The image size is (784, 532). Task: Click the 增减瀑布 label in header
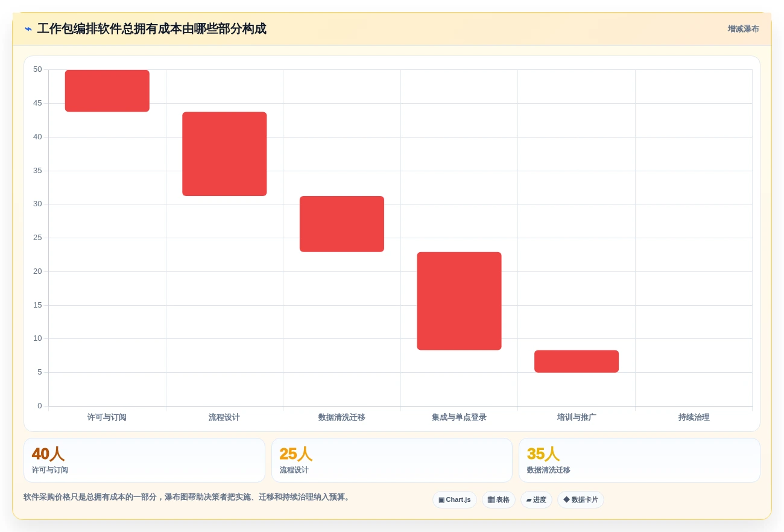pos(743,29)
